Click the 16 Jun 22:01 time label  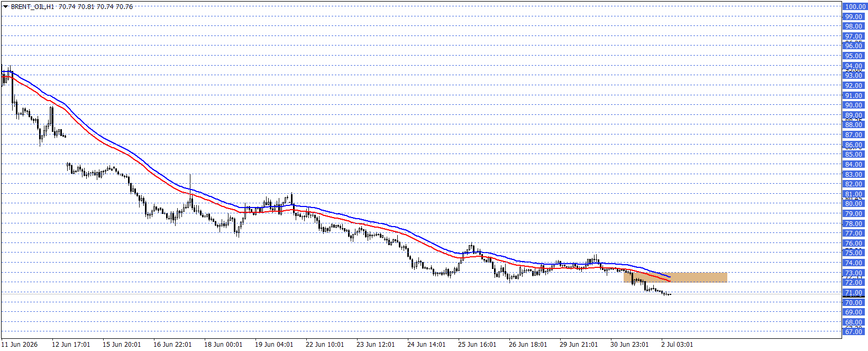172,345
